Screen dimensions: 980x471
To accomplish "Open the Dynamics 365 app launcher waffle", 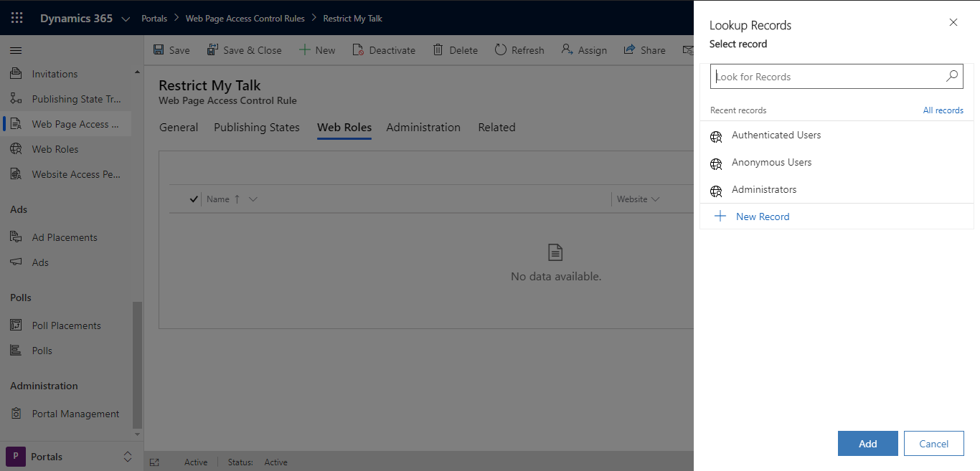I will 17,18.
